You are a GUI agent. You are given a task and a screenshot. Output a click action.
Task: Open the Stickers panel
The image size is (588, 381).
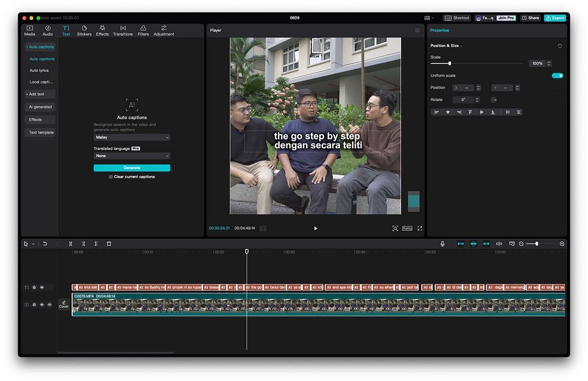84,31
